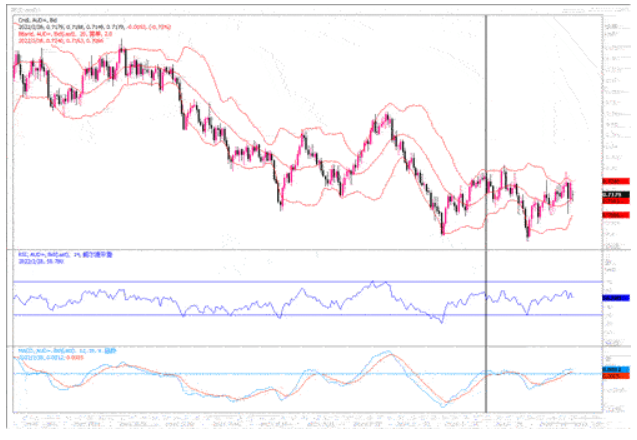
Task: Click the most recent candlestick on the chart
Action: [x=571, y=191]
